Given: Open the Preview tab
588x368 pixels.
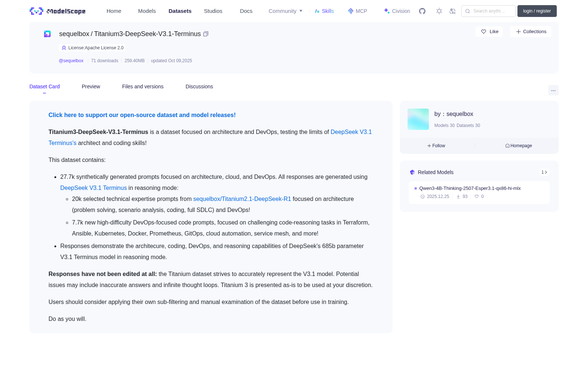Looking at the screenshot, I should pos(91,86).
